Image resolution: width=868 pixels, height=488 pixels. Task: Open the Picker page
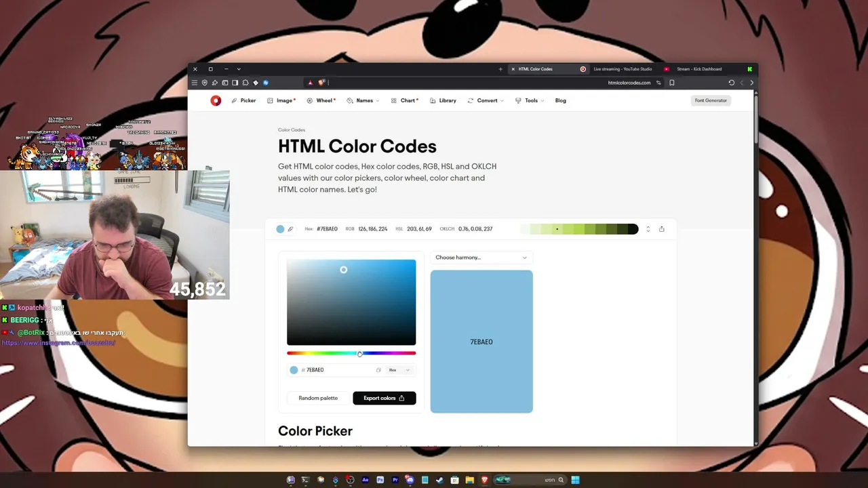(243, 100)
